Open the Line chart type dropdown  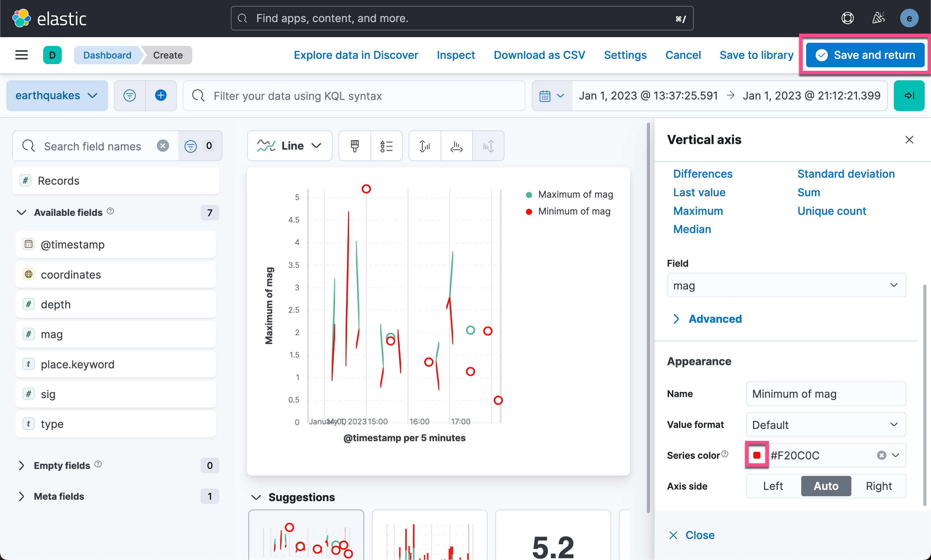coord(289,146)
